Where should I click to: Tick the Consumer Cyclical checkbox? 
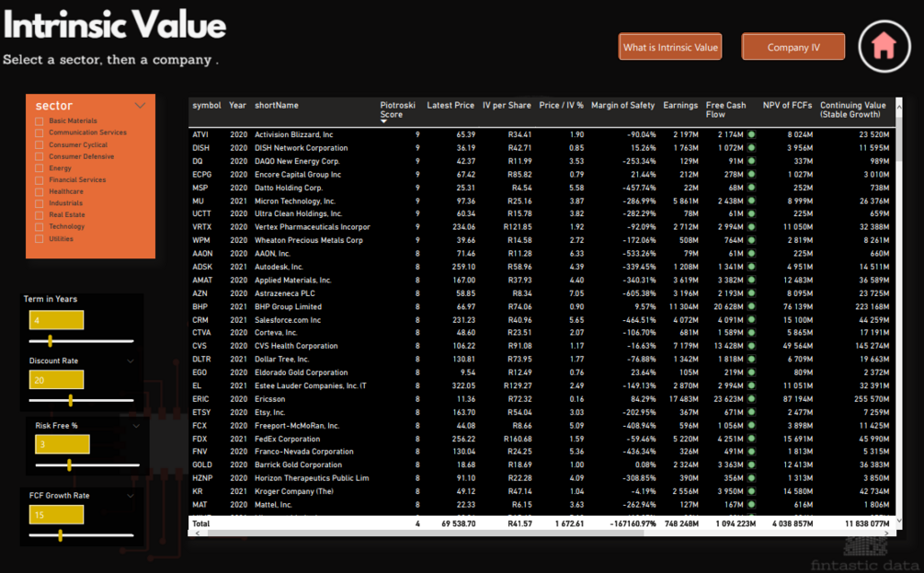coord(40,145)
